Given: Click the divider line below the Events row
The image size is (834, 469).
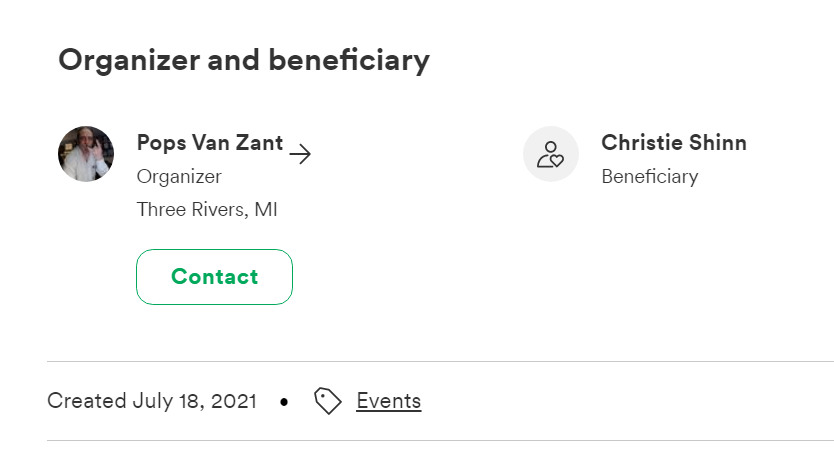Looking at the screenshot, I should [x=440, y=440].
